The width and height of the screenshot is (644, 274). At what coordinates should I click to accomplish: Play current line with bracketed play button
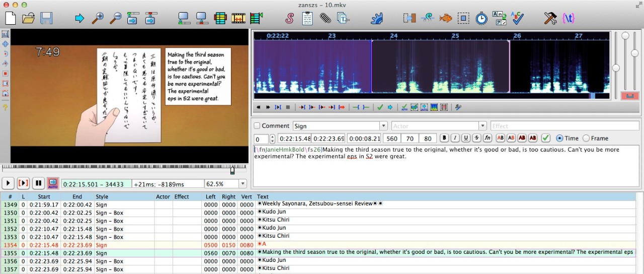point(23,183)
